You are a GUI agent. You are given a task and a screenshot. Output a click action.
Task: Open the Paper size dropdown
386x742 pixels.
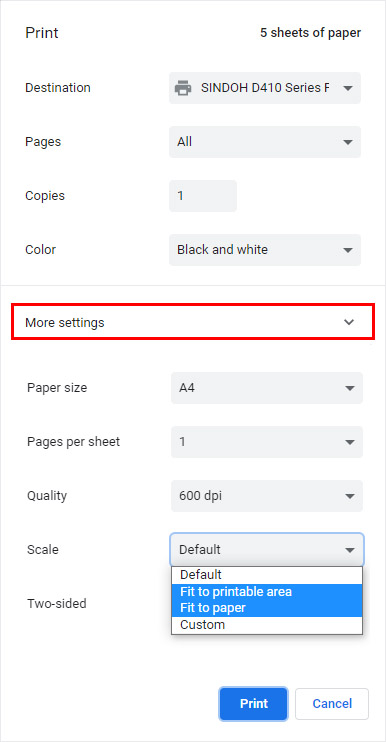coord(267,388)
